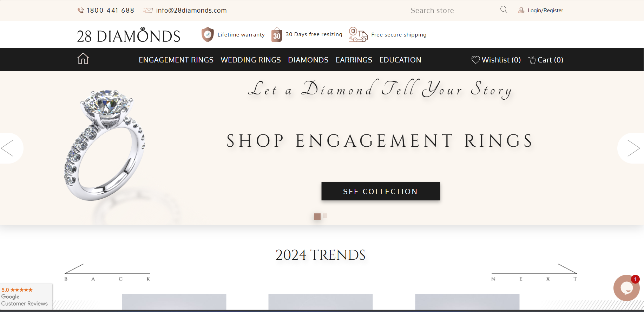
Task: Click the user icon beside Login/Register
Action: pyautogui.click(x=521, y=11)
